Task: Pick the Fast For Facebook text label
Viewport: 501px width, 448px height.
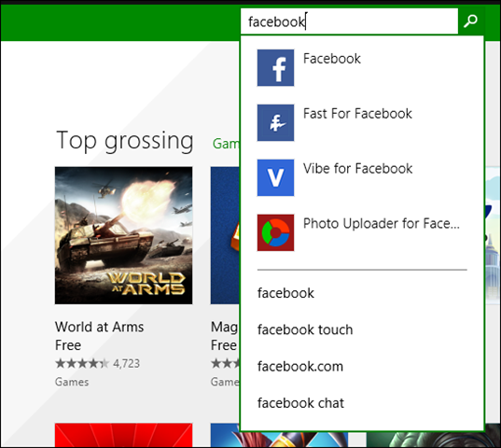Action: pyautogui.click(x=357, y=114)
